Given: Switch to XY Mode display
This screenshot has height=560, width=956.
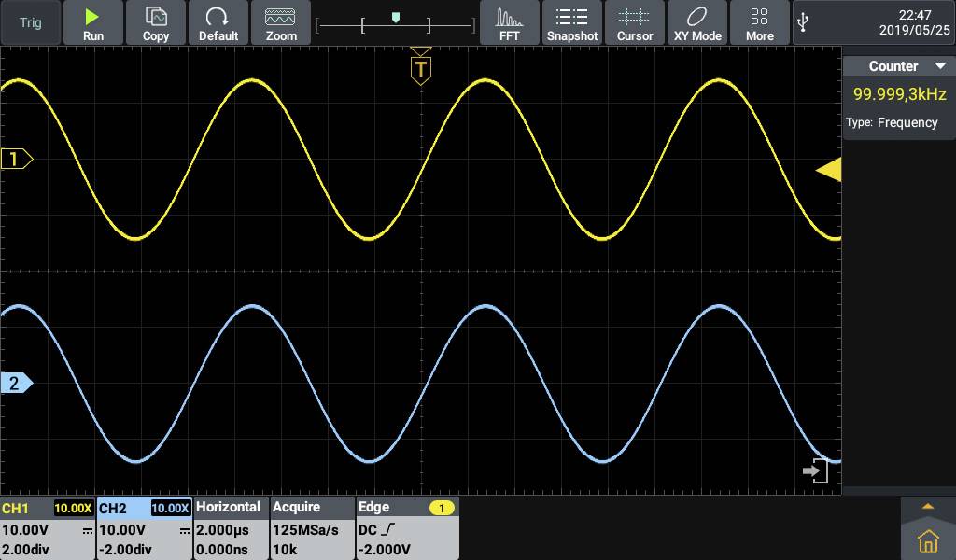Looking at the screenshot, I should [x=697, y=23].
